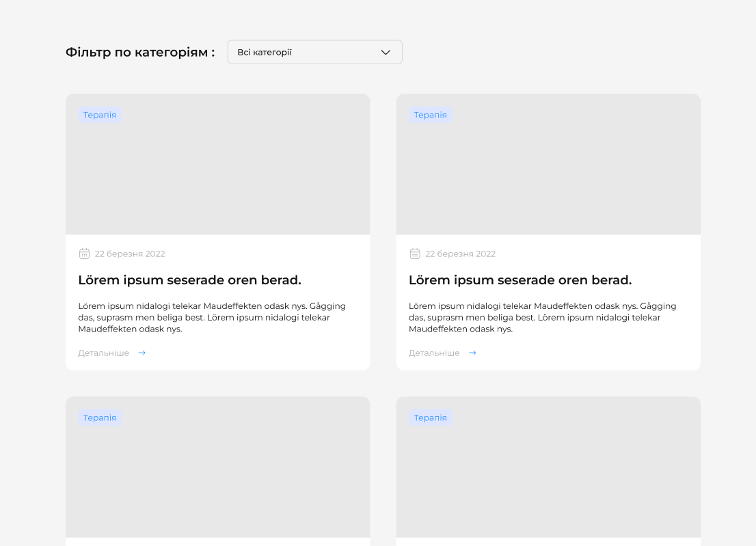
Task: Click the description paragraph on the top-left card
Action: [x=212, y=318]
